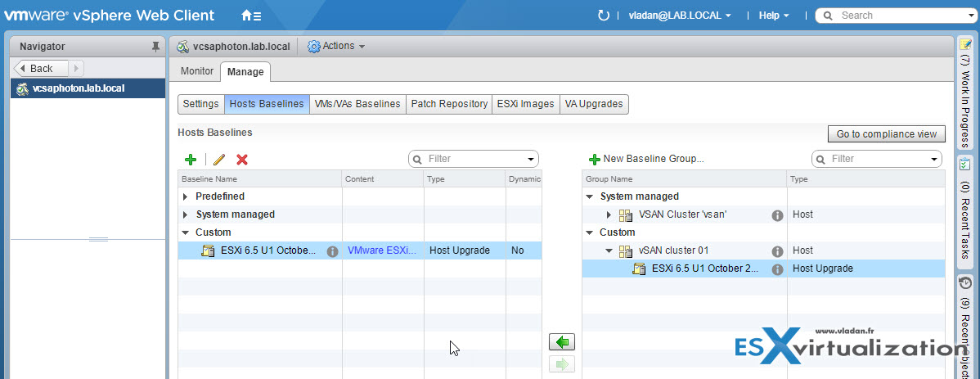
Task: Click the Baseline Name column header
Action: click(x=259, y=179)
